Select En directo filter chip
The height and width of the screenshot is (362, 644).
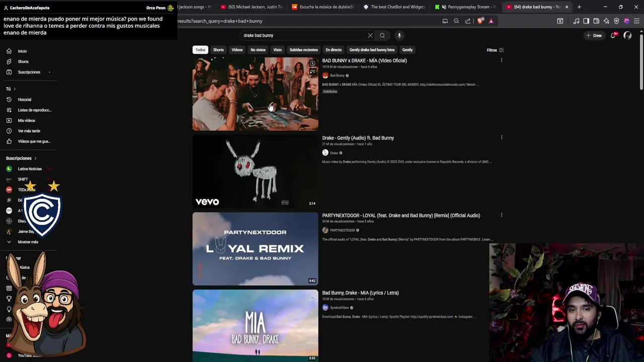(x=334, y=50)
